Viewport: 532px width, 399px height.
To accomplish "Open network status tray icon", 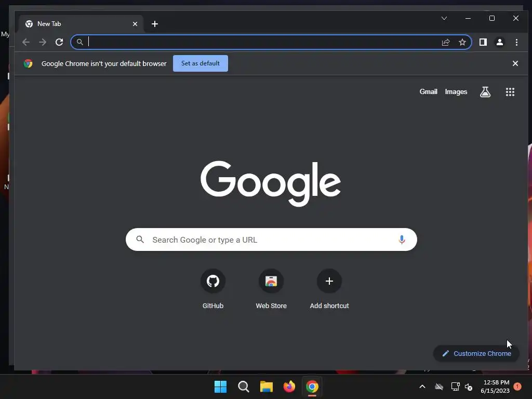I will 455,387.
